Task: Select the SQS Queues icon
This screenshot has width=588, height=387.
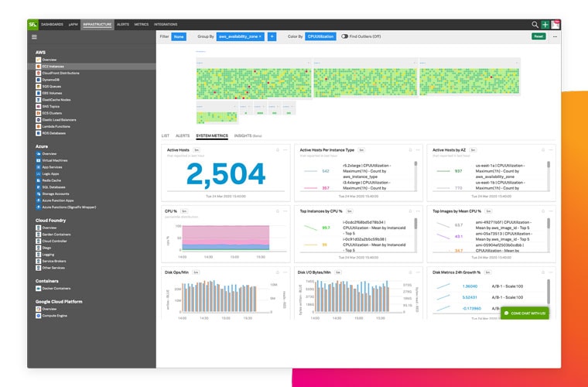Action: coord(38,87)
